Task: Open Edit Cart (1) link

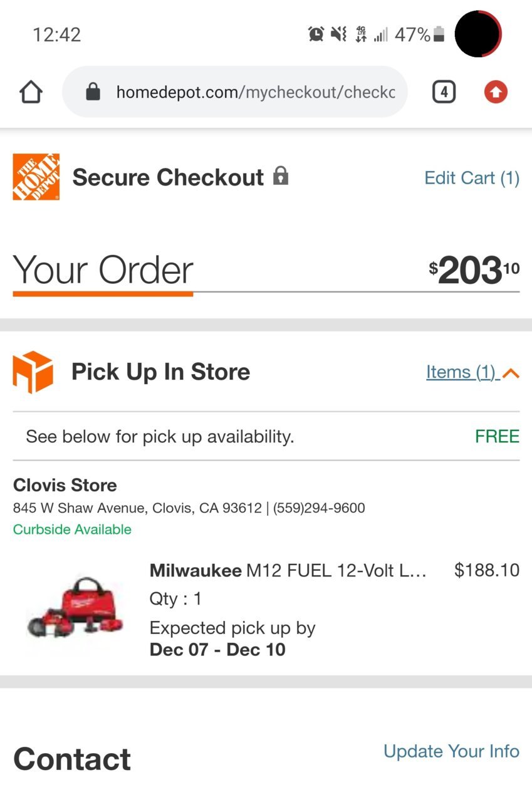Action: coord(472,178)
